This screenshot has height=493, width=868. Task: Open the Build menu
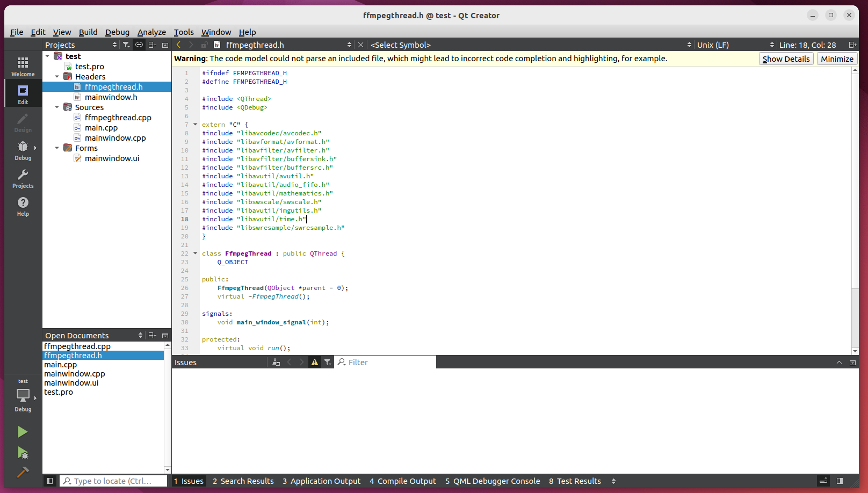(x=88, y=32)
